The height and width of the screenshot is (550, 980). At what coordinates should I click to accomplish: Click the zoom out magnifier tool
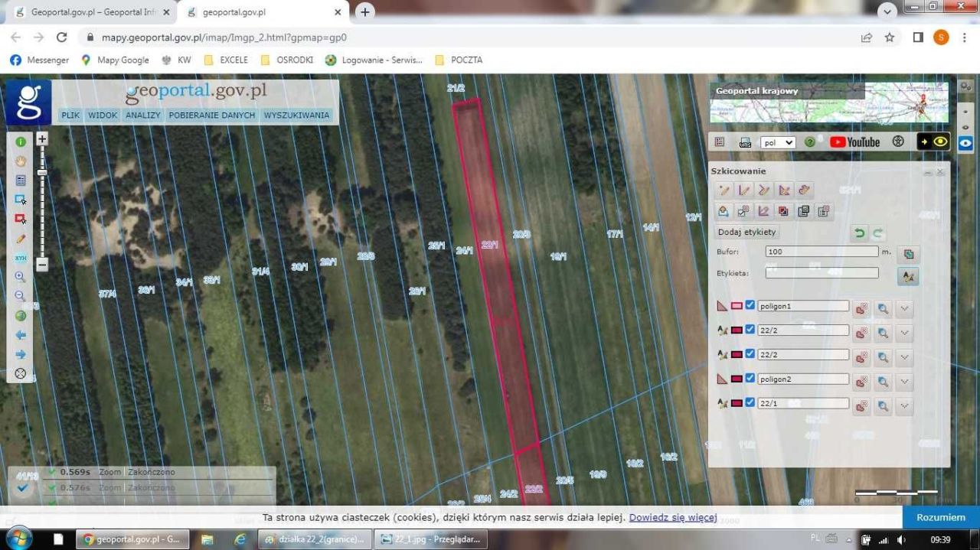pos(21,296)
